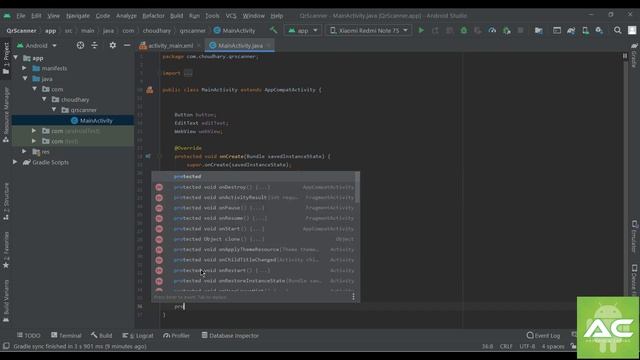The width and height of the screenshot is (640, 360).
Task: Open the SDK Manager icon
Action: point(599,30)
